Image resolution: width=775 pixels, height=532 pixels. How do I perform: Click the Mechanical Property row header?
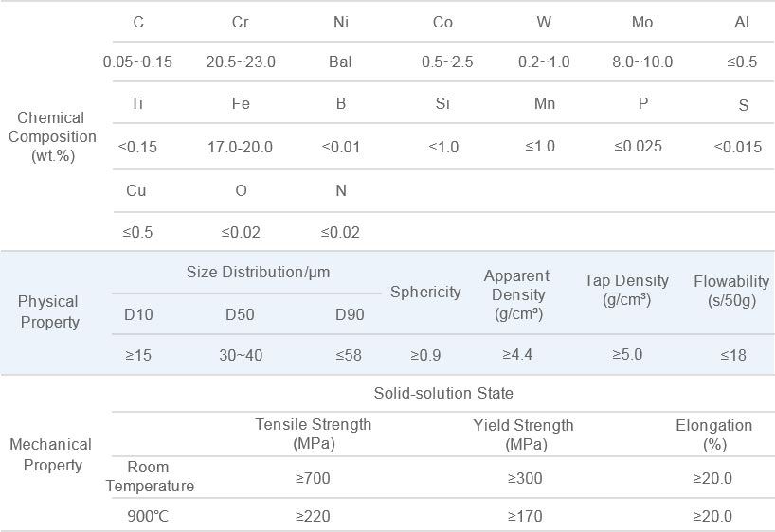click(50, 454)
